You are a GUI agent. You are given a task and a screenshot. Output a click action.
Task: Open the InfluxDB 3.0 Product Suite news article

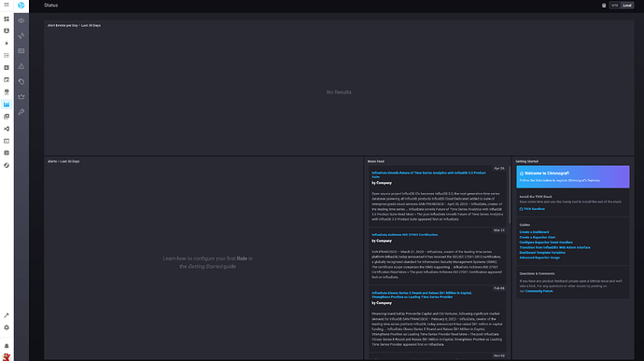pos(428,174)
